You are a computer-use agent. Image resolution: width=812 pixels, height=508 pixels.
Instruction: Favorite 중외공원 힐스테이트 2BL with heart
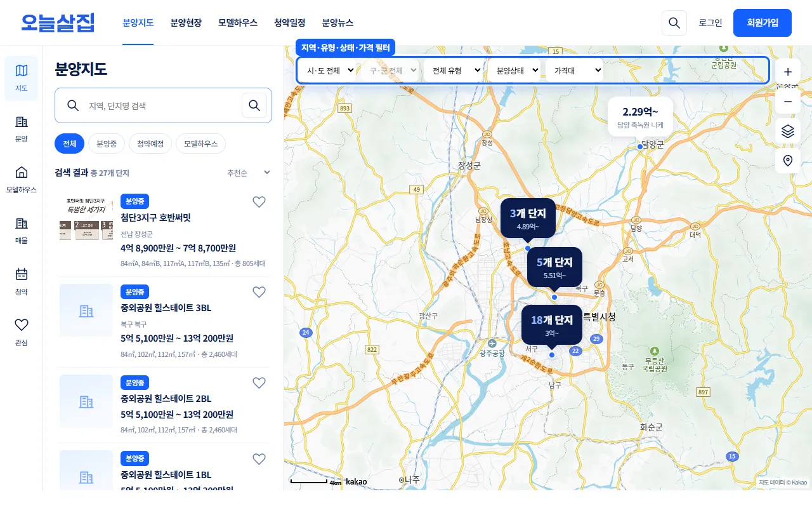click(x=259, y=383)
